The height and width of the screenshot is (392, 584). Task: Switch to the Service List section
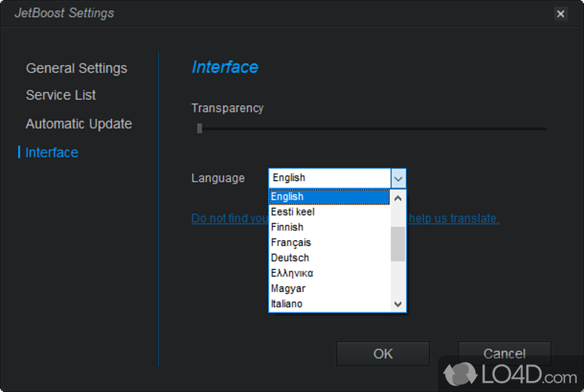click(x=61, y=95)
